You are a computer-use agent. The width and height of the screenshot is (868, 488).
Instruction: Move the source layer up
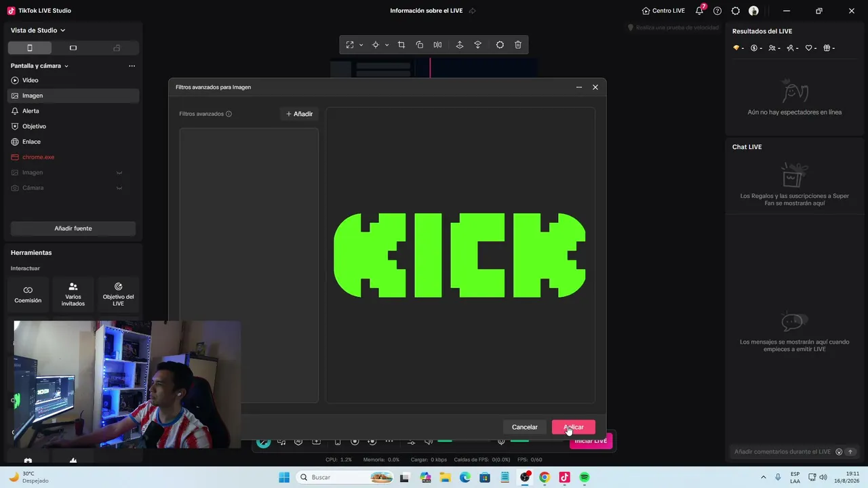coord(460,45)
